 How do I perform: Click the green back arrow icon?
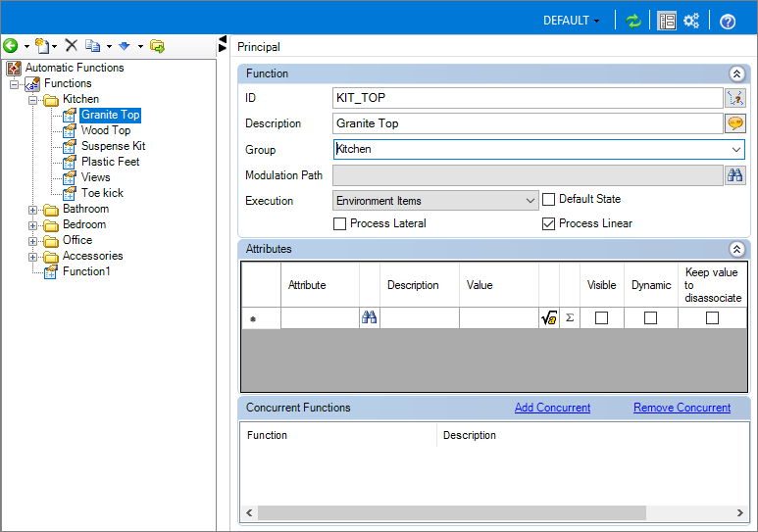(10, 46)
